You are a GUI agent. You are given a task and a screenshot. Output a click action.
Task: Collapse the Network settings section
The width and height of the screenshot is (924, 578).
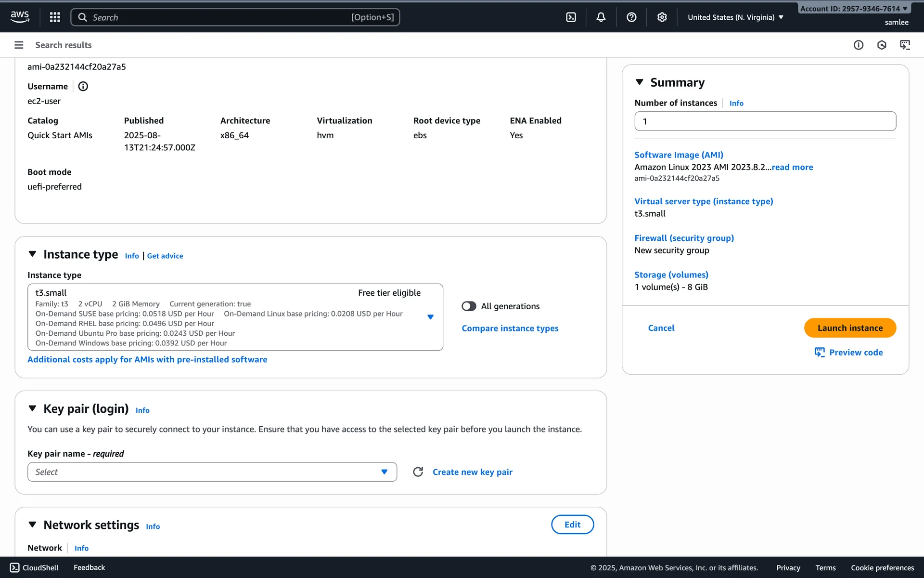(x=32, y=525)
